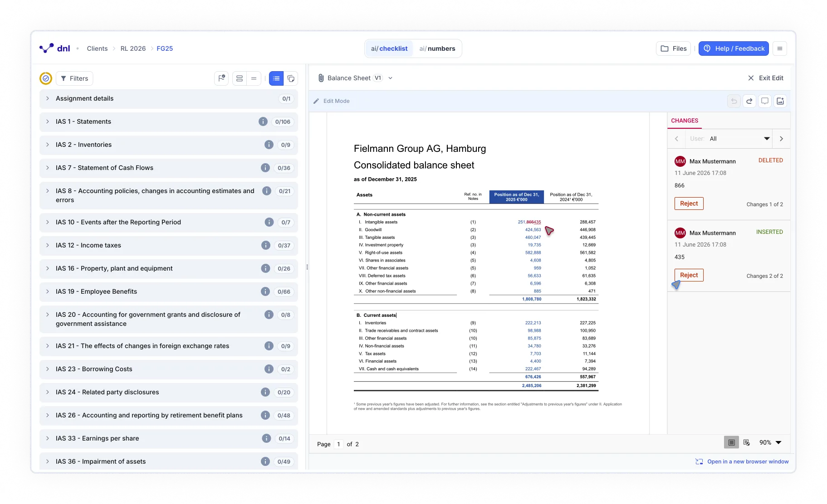Click the Edit Mode pencil icon
The width and height of the screenshot is (827, 504).
pos(316,101)
